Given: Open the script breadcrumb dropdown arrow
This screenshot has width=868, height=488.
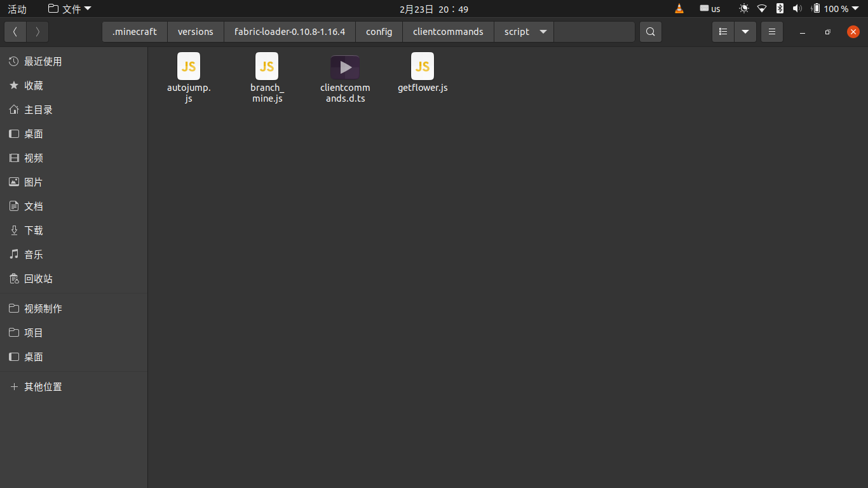Looking at the screenshot, I should coord(543,31).
